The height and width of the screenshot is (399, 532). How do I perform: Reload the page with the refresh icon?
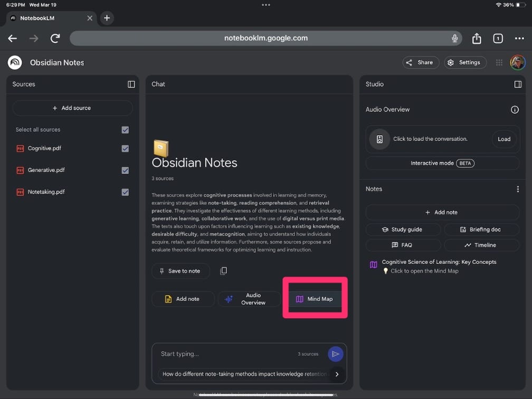tap(55, 39)
